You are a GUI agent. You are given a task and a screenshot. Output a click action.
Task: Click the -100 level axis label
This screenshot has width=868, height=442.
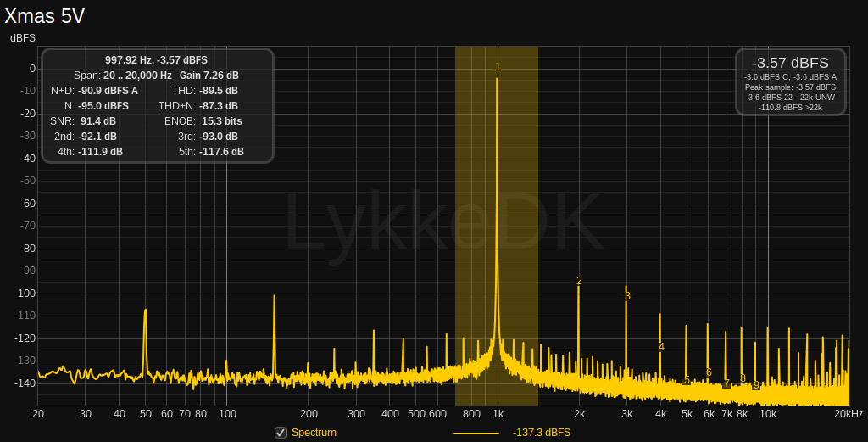click(25, 293)
